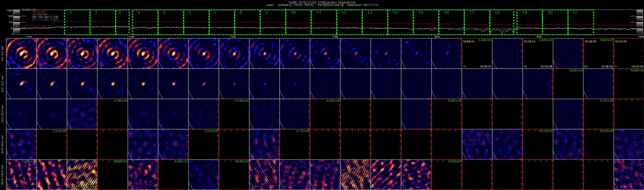Click the green '3.97E+03' panel value
Screen dimensions: 644x190
pos(546,40)
